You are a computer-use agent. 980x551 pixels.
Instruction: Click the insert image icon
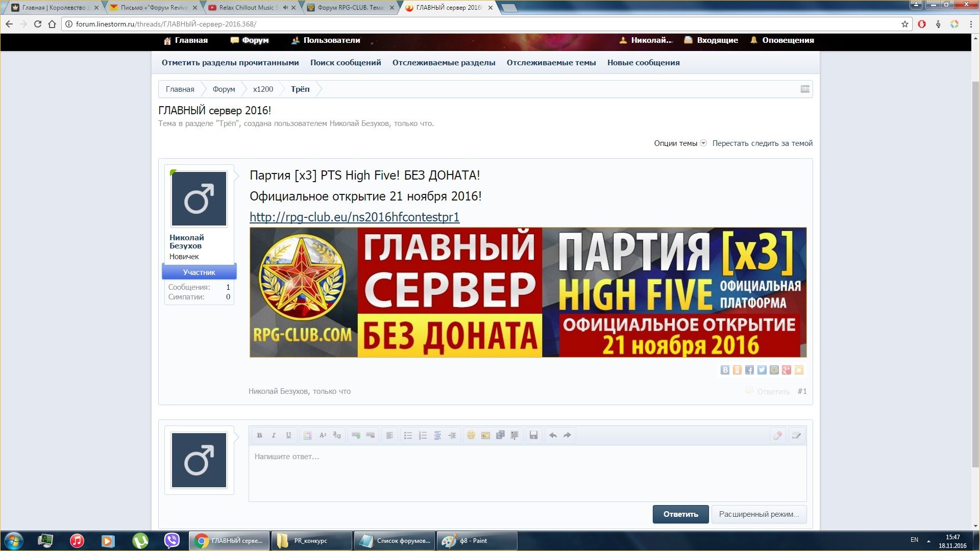tap(485, 435)
